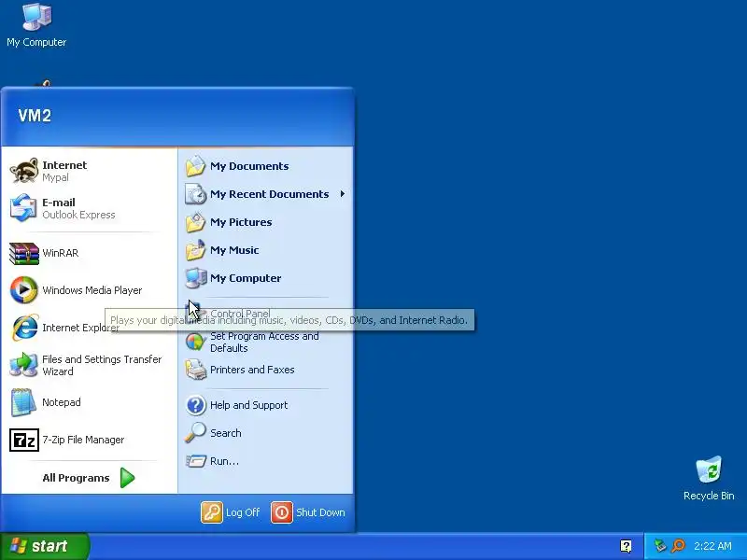Click the My Computer icon in Start menu

195,278
